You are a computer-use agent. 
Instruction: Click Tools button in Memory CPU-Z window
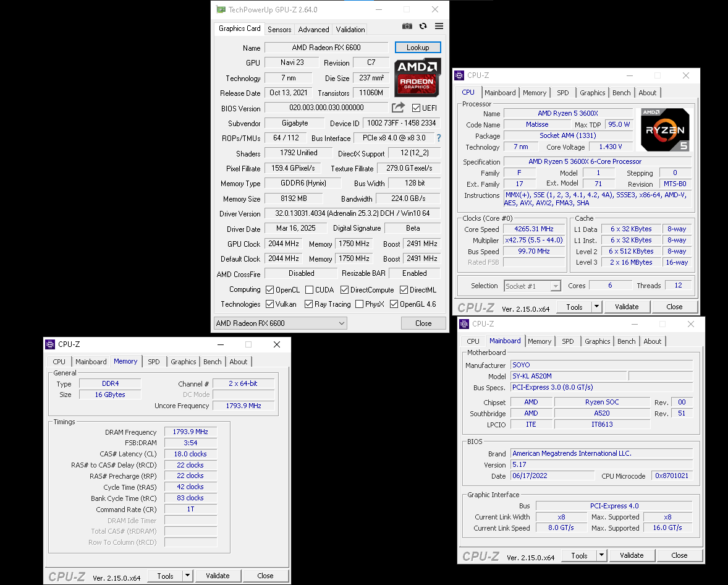(165, 576)
